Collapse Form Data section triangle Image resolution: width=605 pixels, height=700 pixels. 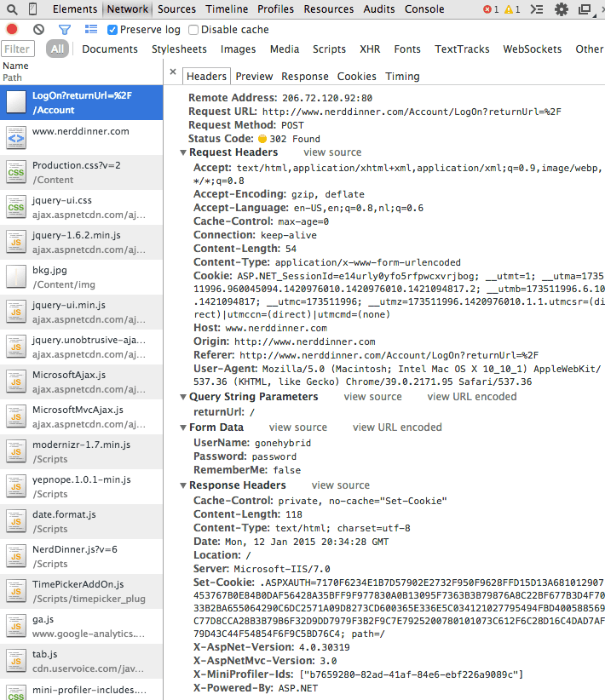[182, 427]
